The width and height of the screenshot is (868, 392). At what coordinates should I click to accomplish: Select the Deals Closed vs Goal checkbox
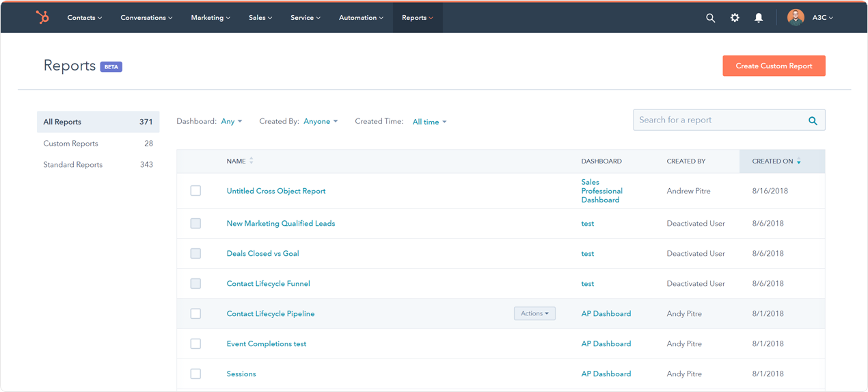click(195, 254)
